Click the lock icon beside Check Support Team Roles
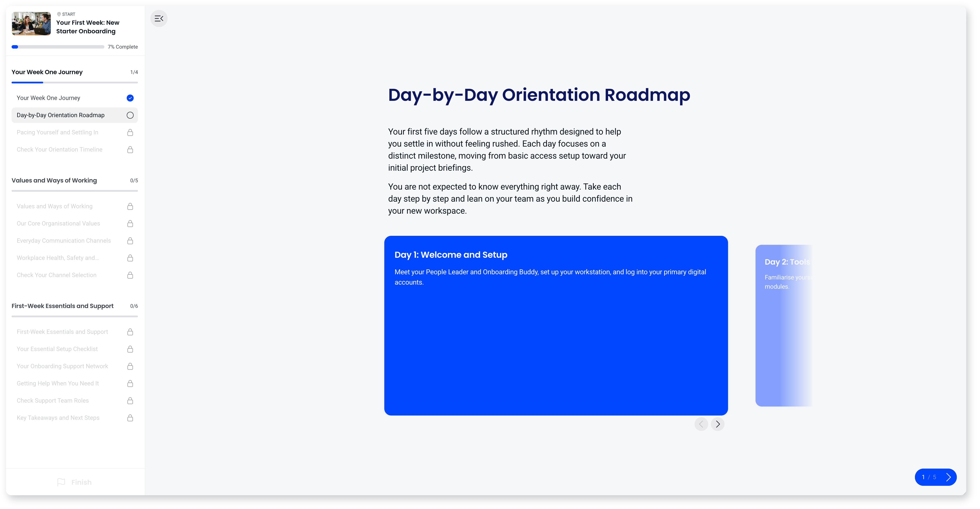980x509 pixels. click(130, 400)
